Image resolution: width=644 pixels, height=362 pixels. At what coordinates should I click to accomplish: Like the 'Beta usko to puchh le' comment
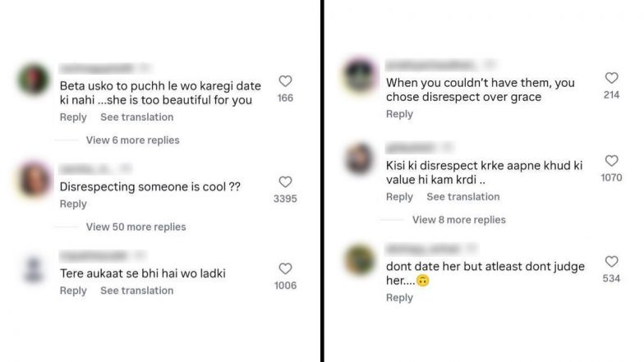(285, 81)
